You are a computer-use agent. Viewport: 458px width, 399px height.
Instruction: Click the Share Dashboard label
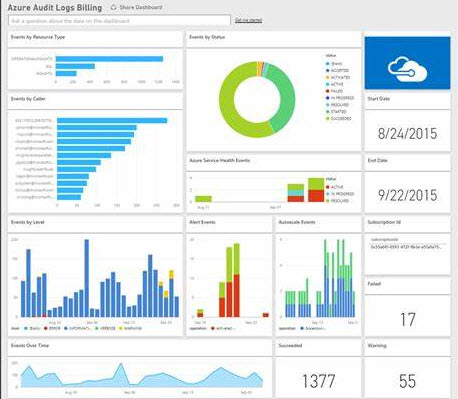click(x=141, y=7)
